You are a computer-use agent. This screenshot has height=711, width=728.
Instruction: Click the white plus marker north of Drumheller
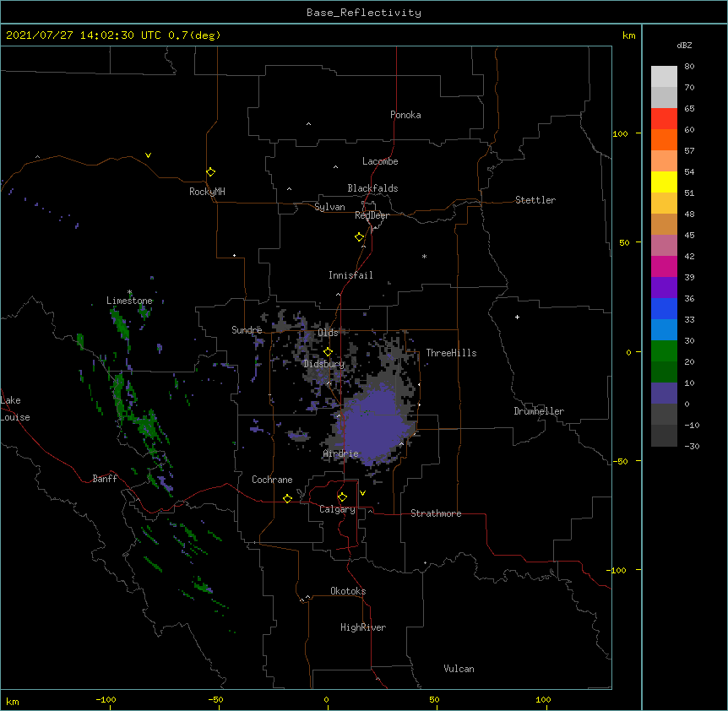pos(517,317)
